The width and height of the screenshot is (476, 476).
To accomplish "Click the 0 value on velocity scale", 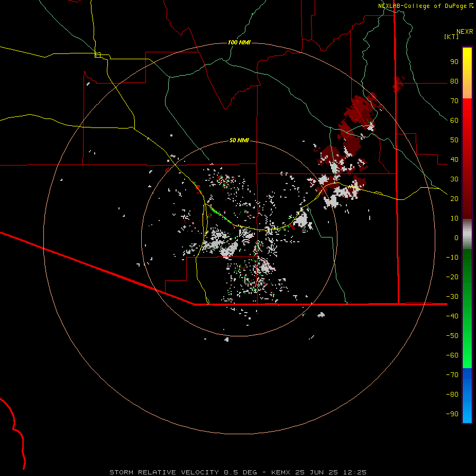I will tap(456, 237).
